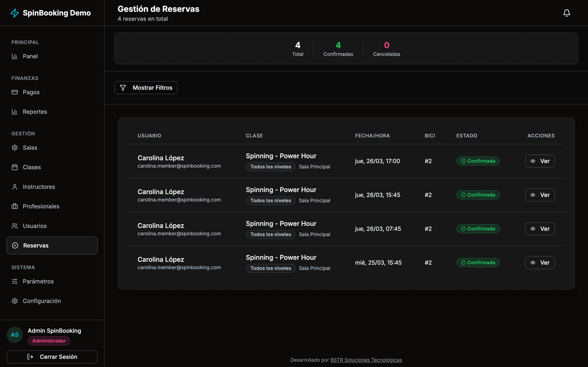The height and width of the screenshot is (367, 588).
Task: Click the SpinBooking lightning bolt logo
Action: [14, 13]
